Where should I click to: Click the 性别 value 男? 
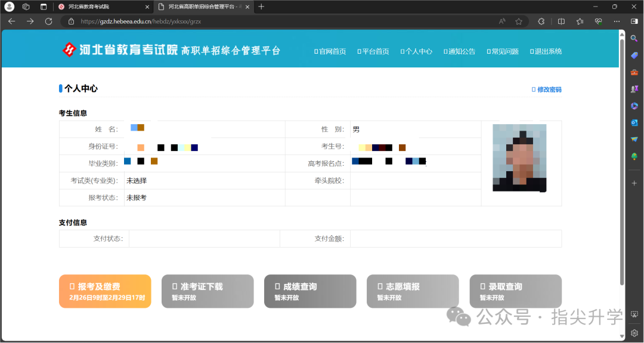pyautogui.click(x=356, y=129)
